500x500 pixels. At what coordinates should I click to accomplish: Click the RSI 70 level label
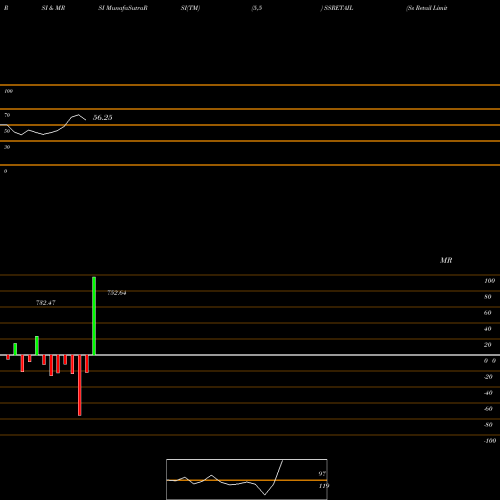click(x=7, y=115)
